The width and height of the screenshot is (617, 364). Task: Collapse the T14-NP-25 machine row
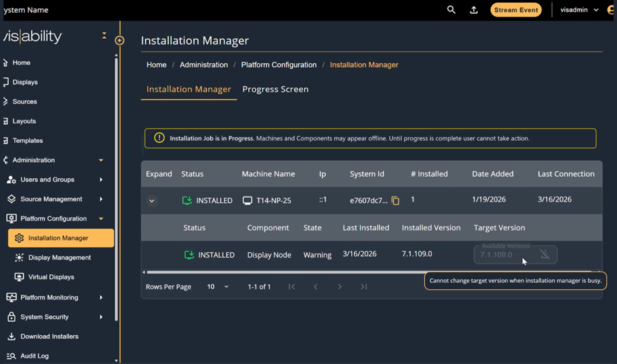coord(152,201)
